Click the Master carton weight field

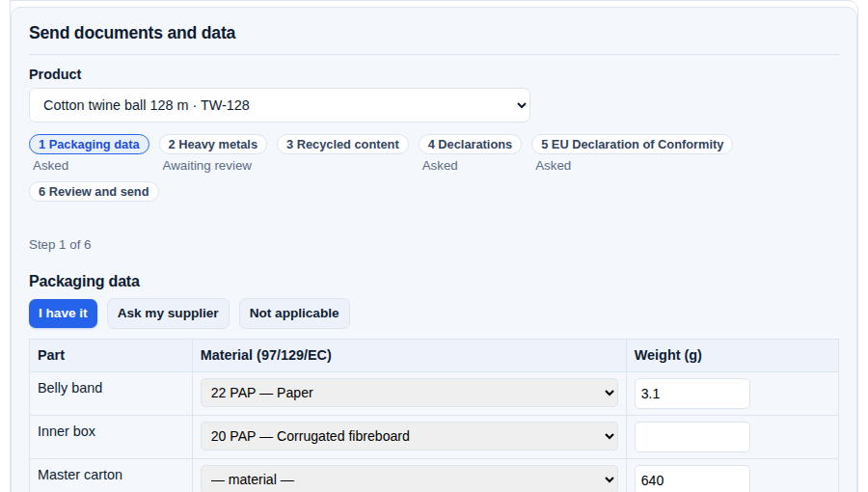coord(692,479)
